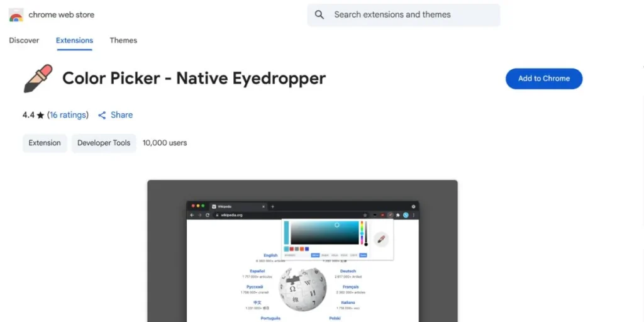Click the color gradient area in the preview

coord(325,233)
